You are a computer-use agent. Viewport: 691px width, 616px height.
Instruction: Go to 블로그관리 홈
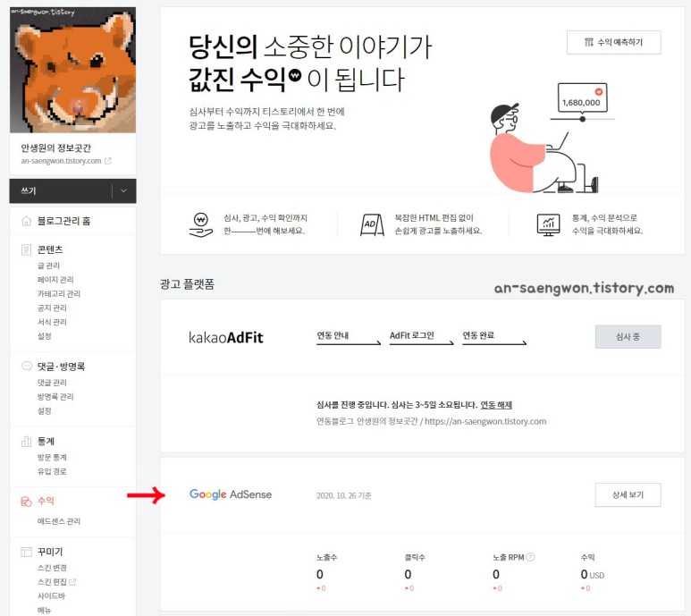tap(63, 221)
